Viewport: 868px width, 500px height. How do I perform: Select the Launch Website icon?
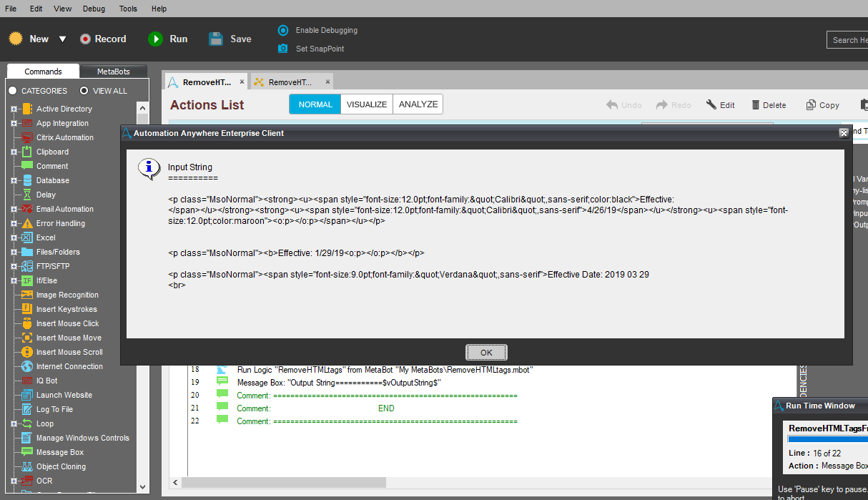point(27,395)
